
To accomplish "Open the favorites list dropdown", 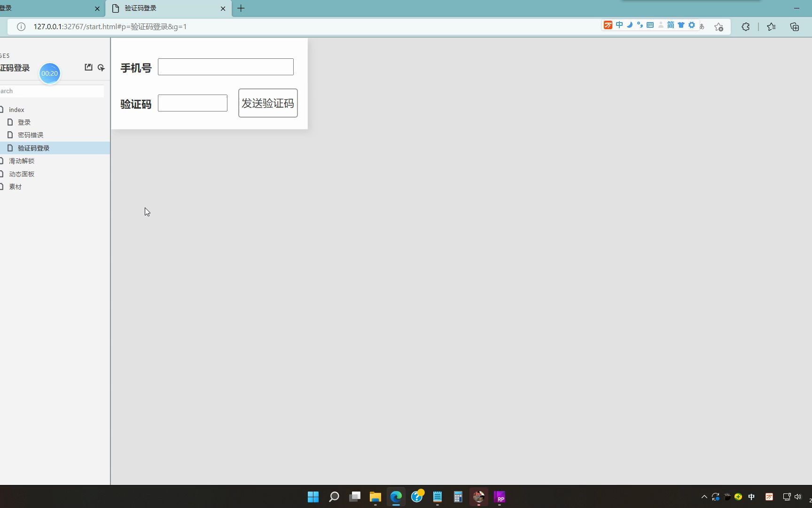I will coord(771,27).
